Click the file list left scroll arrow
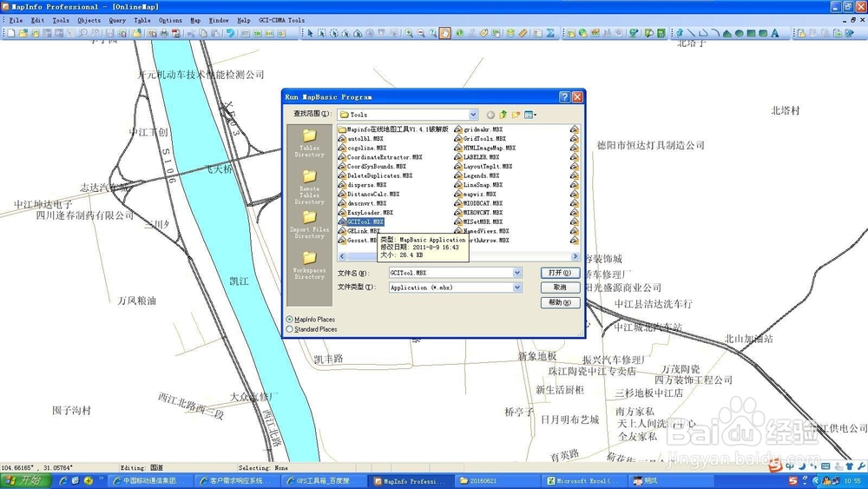 click(x=342, y=256)
